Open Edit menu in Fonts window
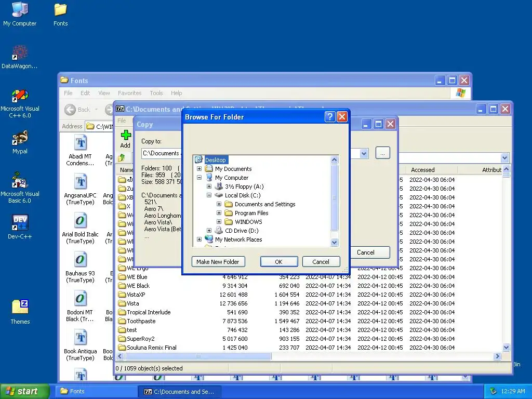 pos(85,93)
